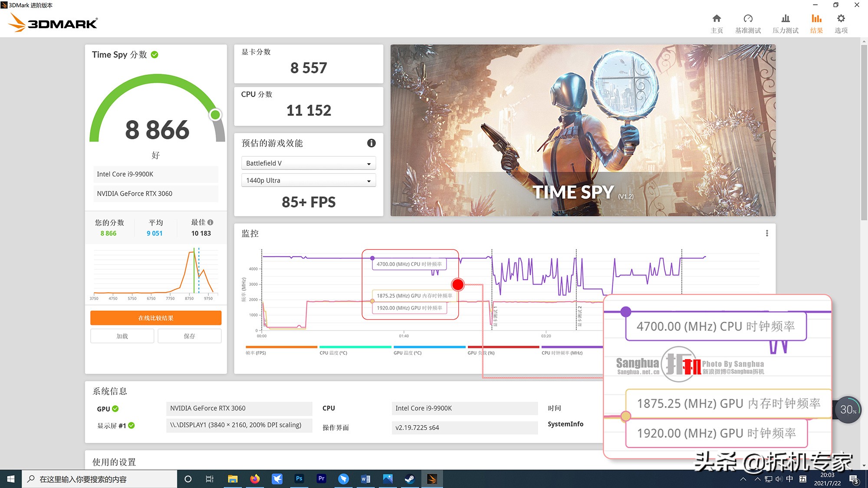Click the info icon next to 最佳 score

[211, 222]
